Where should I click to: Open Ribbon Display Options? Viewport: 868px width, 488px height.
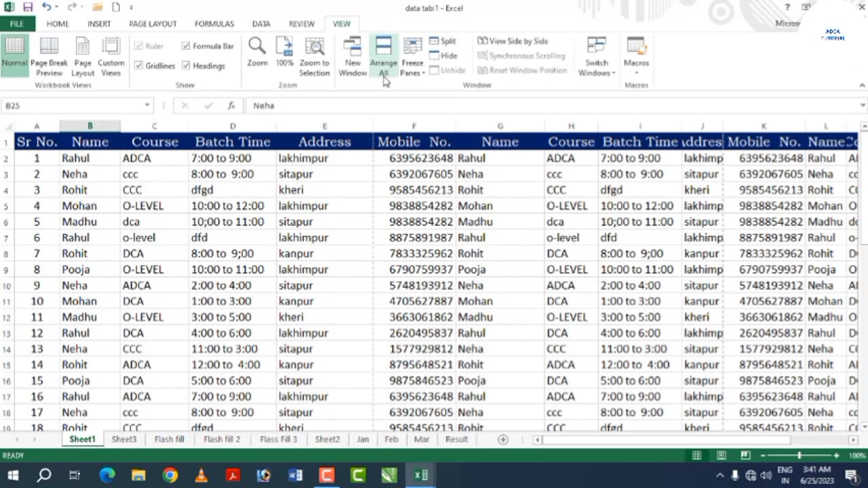point(806,7)
